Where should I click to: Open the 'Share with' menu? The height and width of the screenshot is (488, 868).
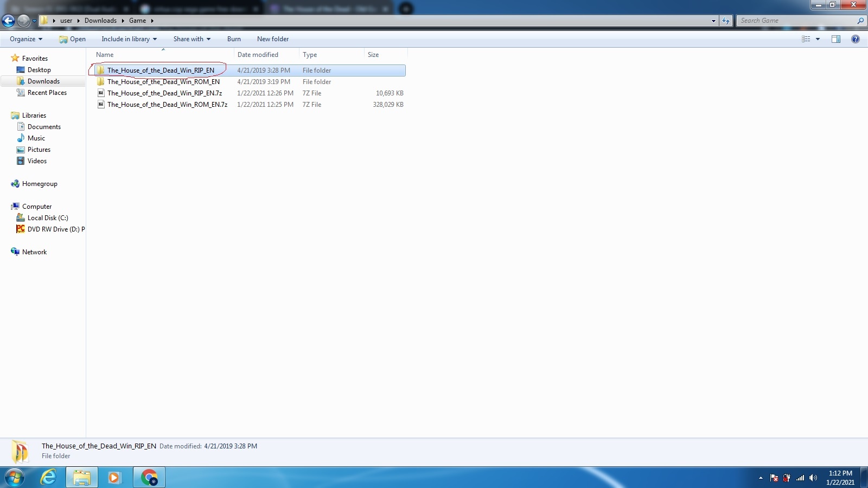click(192, 39)
